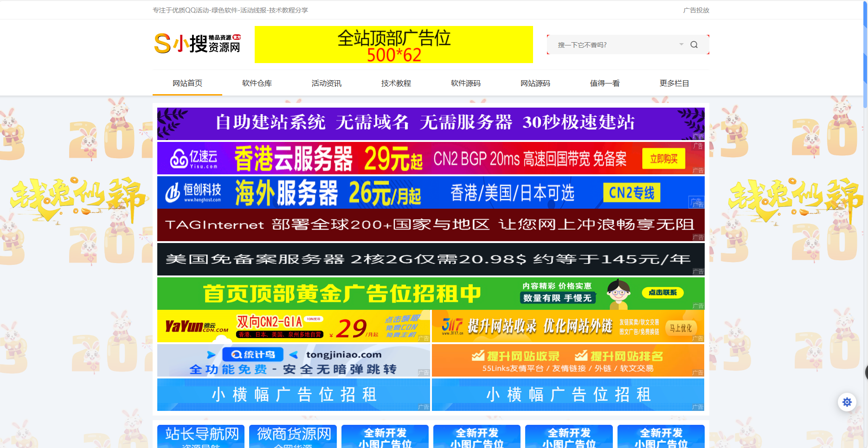The width and height of the screenshot is (868, 448).
Task: Open the settings gear at bottom right
Action: coord(848,402)
